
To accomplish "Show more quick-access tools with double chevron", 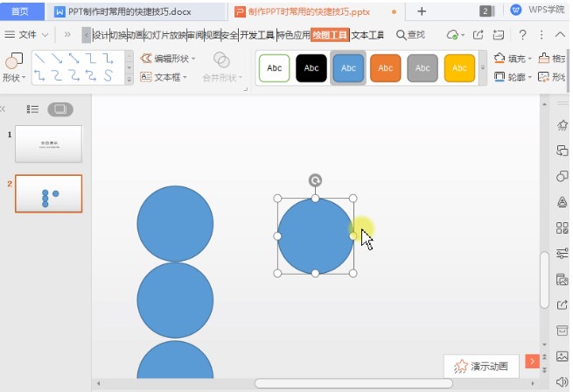I will [x=67, y=35].
